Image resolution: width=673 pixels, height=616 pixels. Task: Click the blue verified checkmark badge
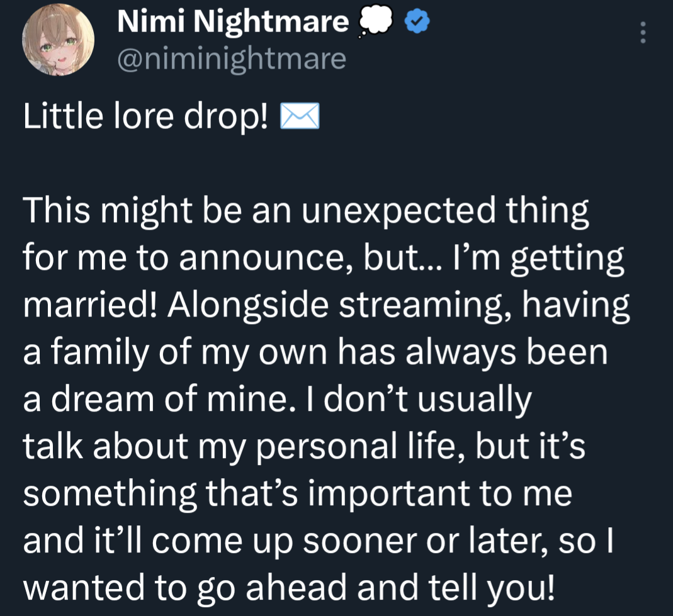click(416, 23)
